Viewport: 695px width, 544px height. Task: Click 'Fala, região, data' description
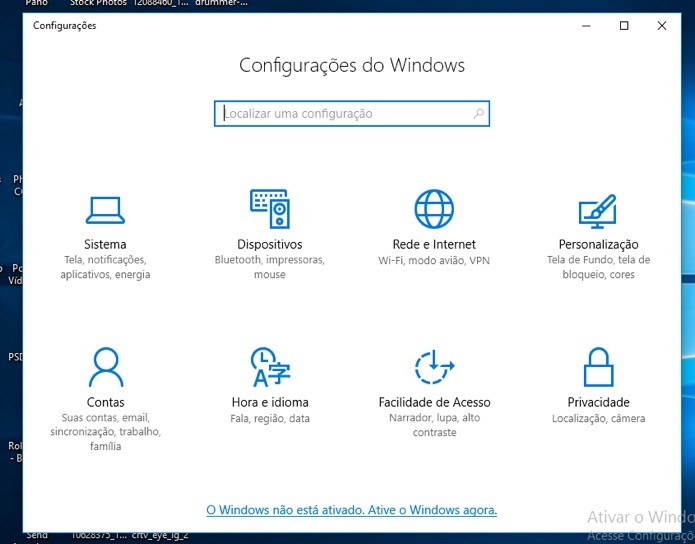[x=270, y=418]
